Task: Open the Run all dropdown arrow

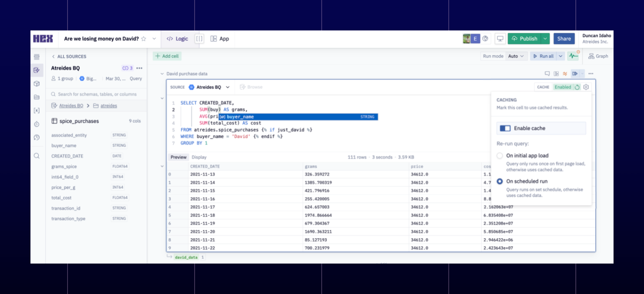Action: tap(560, 56)
